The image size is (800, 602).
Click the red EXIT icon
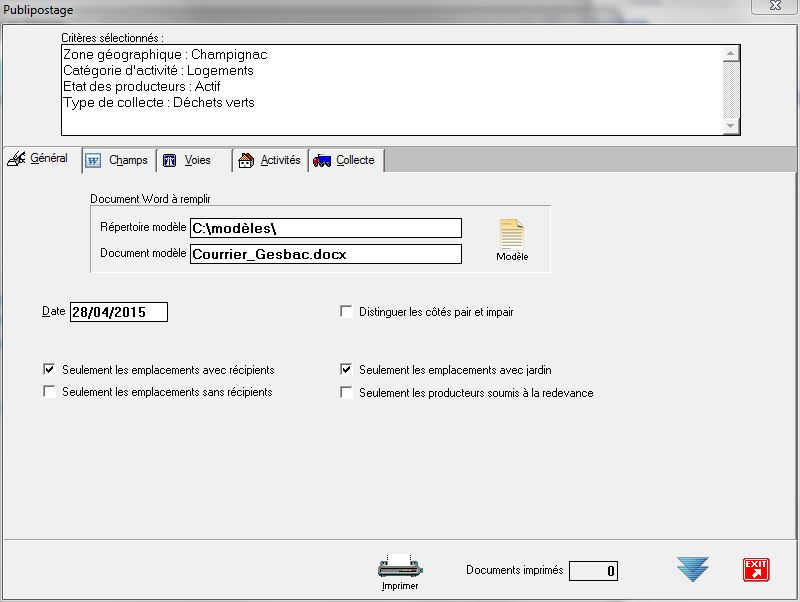(x=756, y=569)
